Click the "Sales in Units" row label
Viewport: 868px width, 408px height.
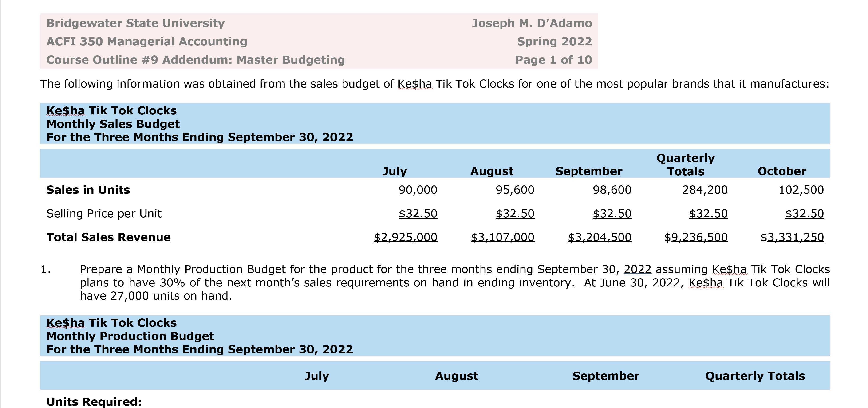point(88,190)
